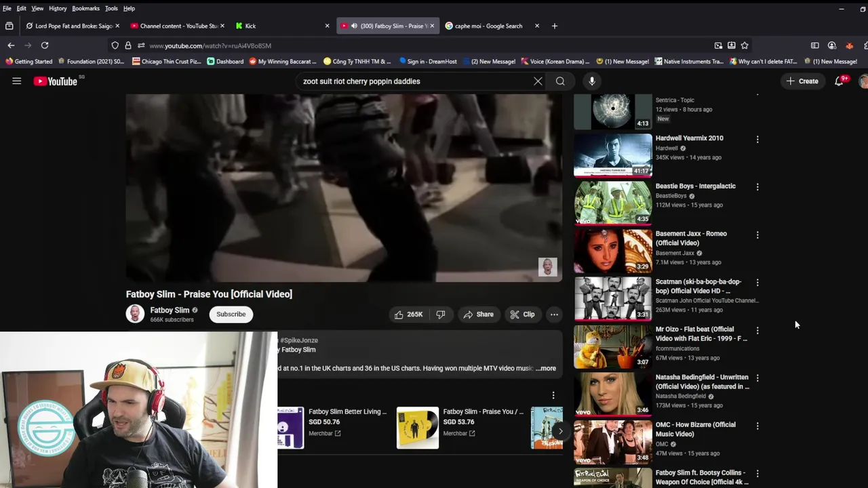
Task: Open more actions menu beside Clip
Action: tap(554, 314)
